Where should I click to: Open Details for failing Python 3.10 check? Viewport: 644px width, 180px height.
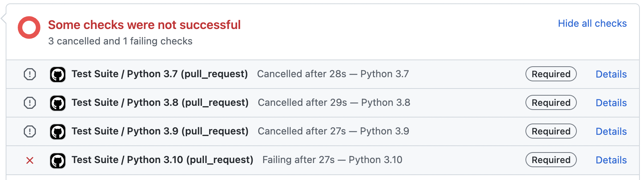click(611, 160)
